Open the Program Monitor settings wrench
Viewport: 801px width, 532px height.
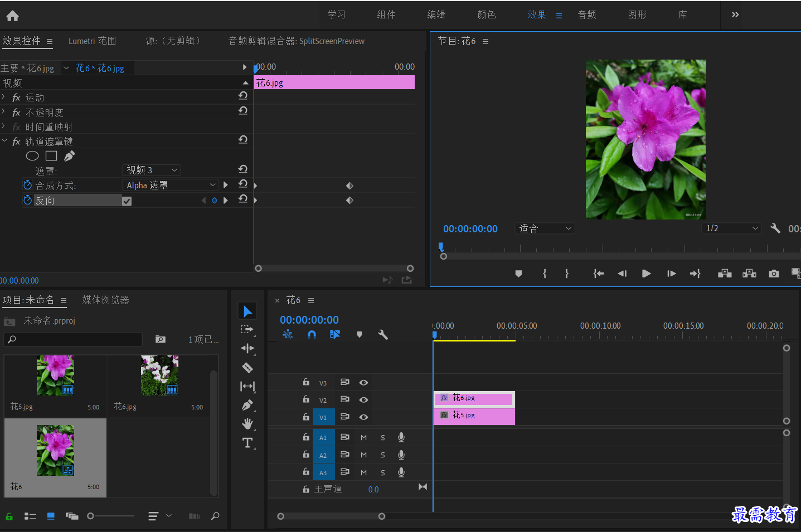[x=775, y=228]
